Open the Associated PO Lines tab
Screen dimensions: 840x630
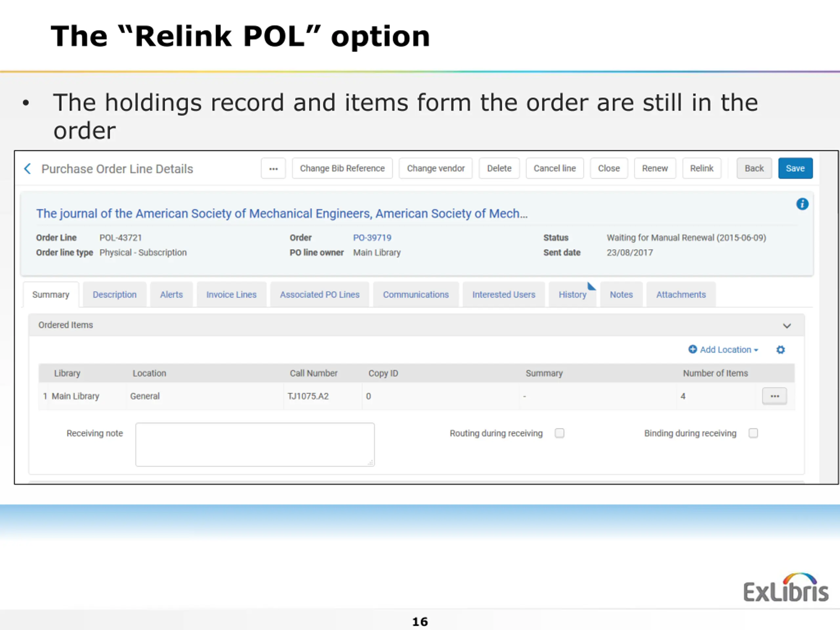tap(320, 295)
